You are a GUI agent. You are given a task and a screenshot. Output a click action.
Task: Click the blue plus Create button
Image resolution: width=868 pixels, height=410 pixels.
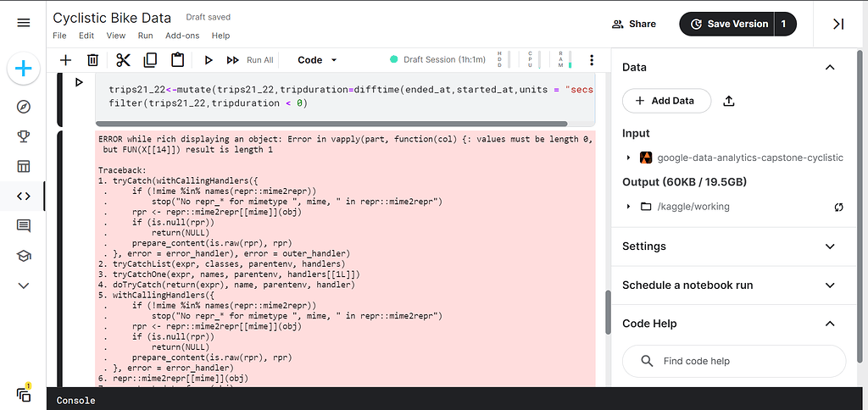coord(23,69)
